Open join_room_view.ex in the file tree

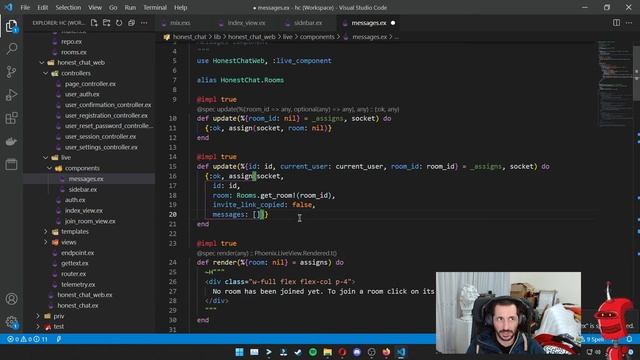point(90,221)
